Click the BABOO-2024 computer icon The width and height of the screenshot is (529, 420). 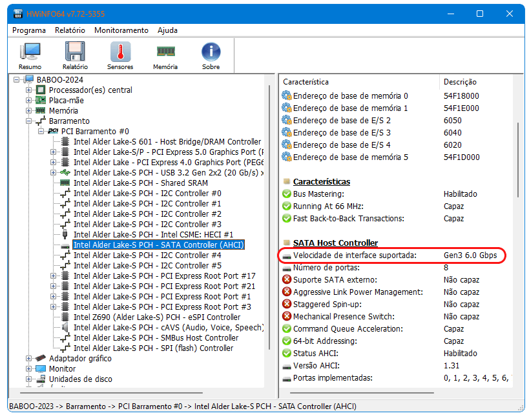pos(29,80)
